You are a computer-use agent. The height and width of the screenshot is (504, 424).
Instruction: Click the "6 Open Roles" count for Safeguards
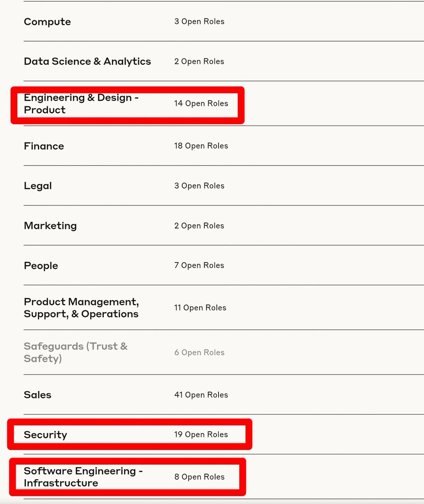pyautogui.click(x=199, y=352)
